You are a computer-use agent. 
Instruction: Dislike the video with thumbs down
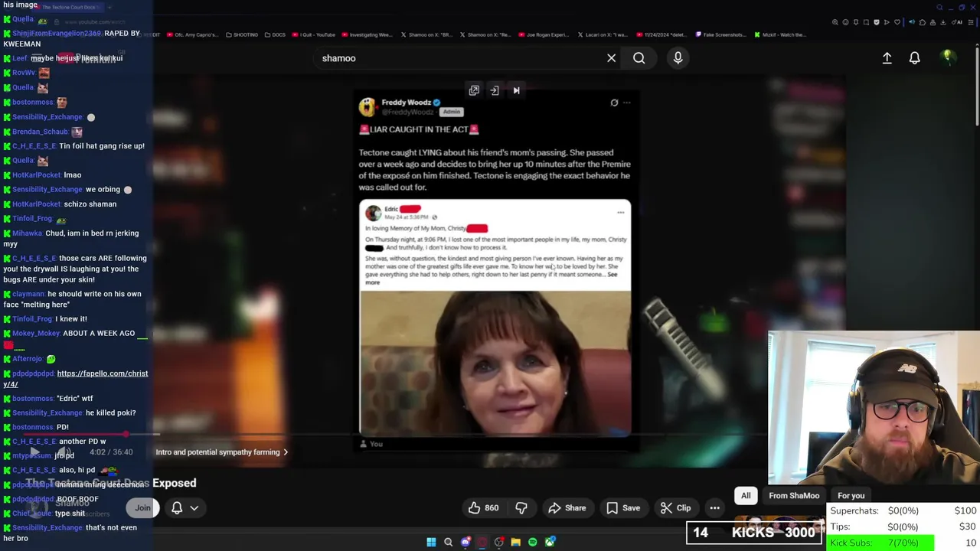[x=521, y=507]
